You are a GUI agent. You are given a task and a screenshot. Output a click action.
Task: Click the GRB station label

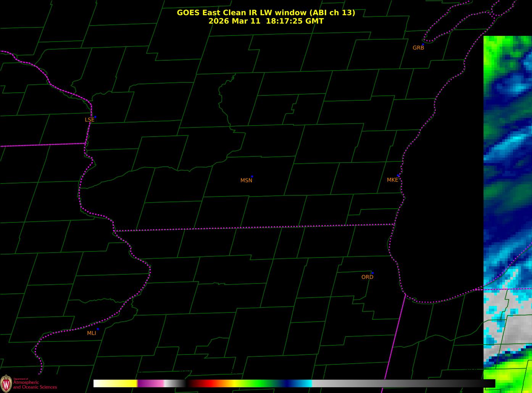click(418, 48)
